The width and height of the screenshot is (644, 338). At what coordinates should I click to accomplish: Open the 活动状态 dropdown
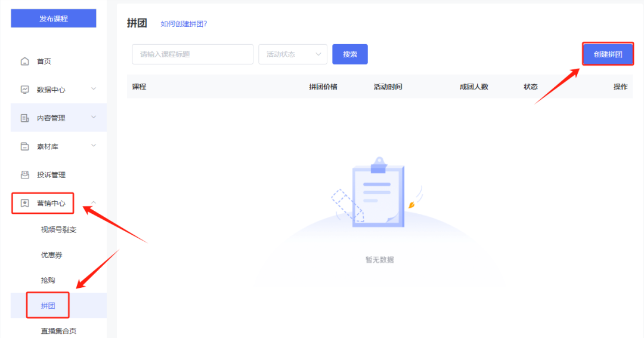pos(292,54)
